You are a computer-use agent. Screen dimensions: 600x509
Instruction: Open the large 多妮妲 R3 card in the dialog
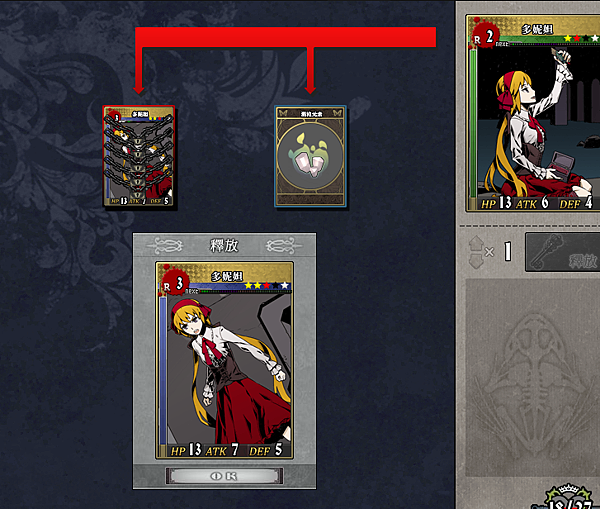(224, 360)
